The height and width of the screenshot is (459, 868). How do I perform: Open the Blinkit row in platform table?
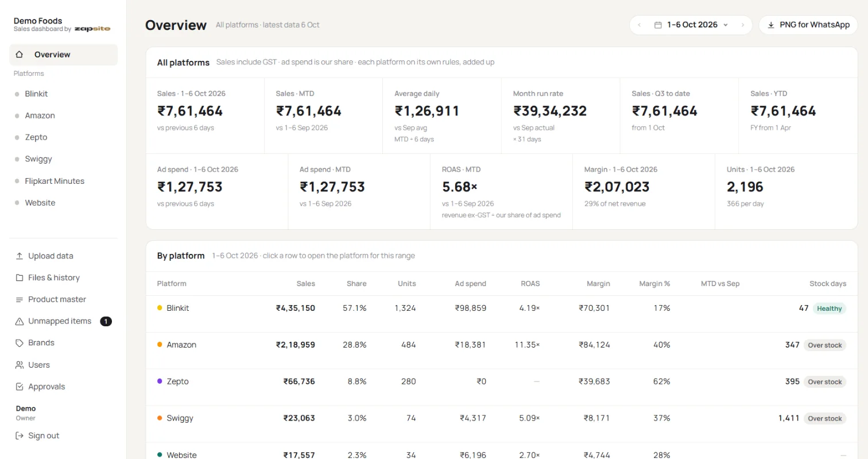[x=502, y=314]
